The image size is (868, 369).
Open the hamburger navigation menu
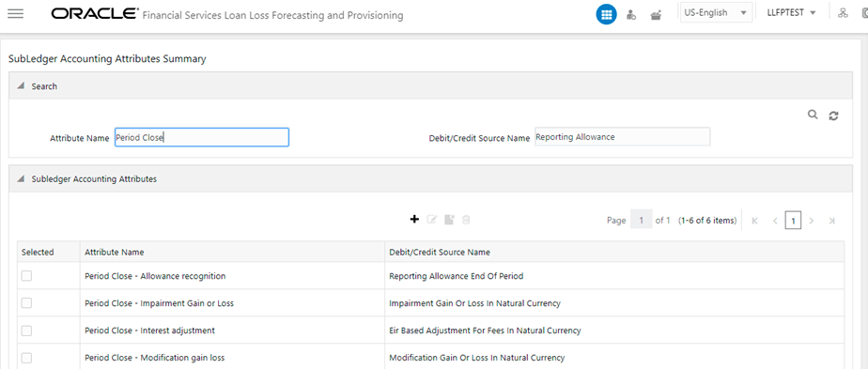pyautogui.click(x=15, y=14)
